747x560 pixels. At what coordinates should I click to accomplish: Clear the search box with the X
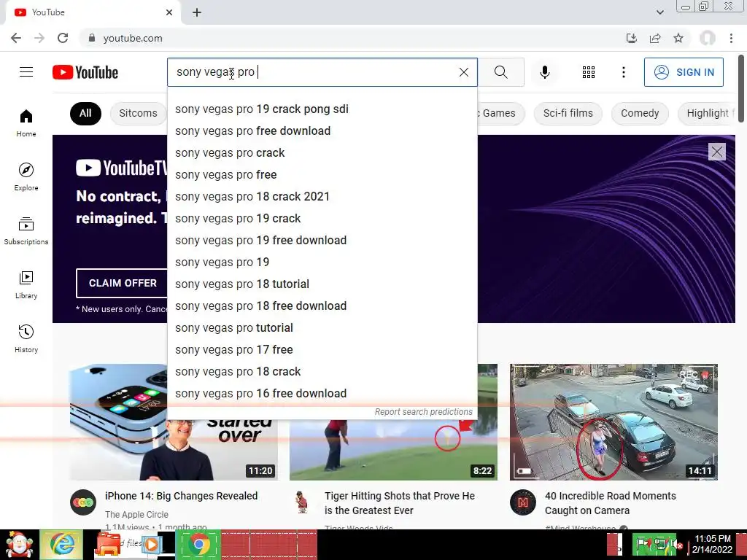coord(463,72)
